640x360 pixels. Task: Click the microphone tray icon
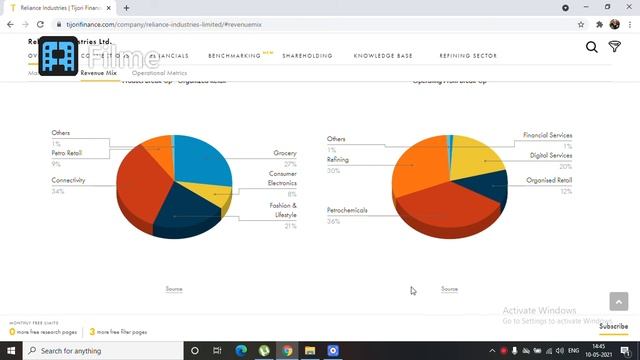tap(515, 351)
